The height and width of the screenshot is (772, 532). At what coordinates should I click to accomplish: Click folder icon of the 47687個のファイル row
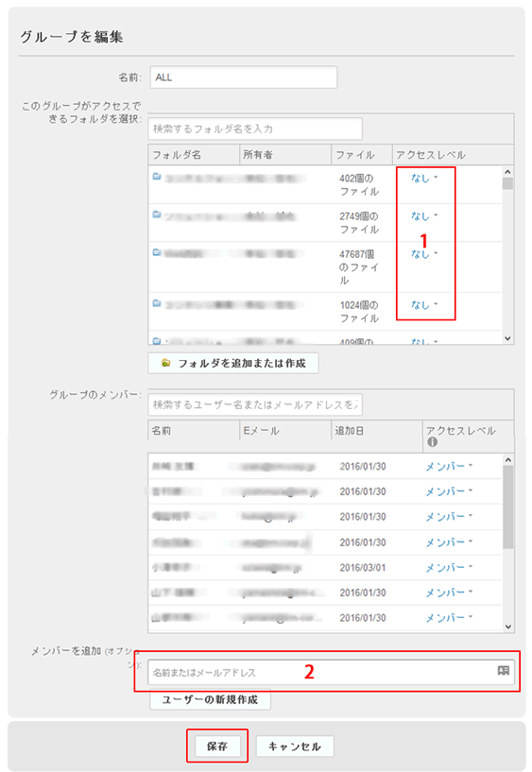pyautogui.click(x=157, y=252)
